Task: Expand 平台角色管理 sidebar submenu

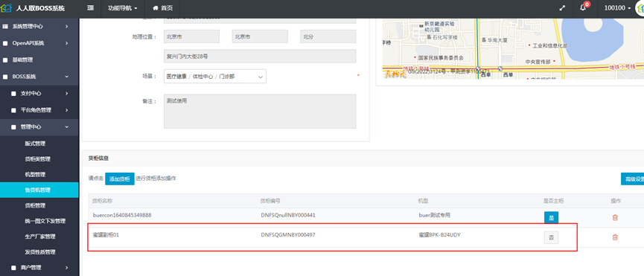Action: tap(39, 110)
